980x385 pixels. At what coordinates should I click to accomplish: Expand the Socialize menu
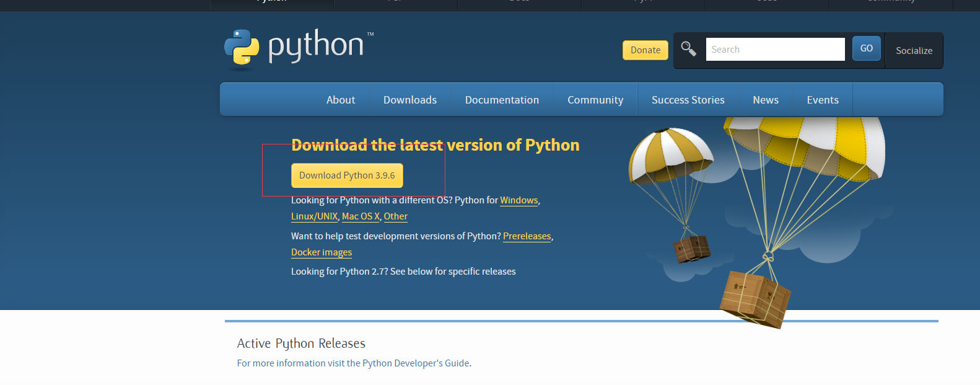tap(914, 51)
